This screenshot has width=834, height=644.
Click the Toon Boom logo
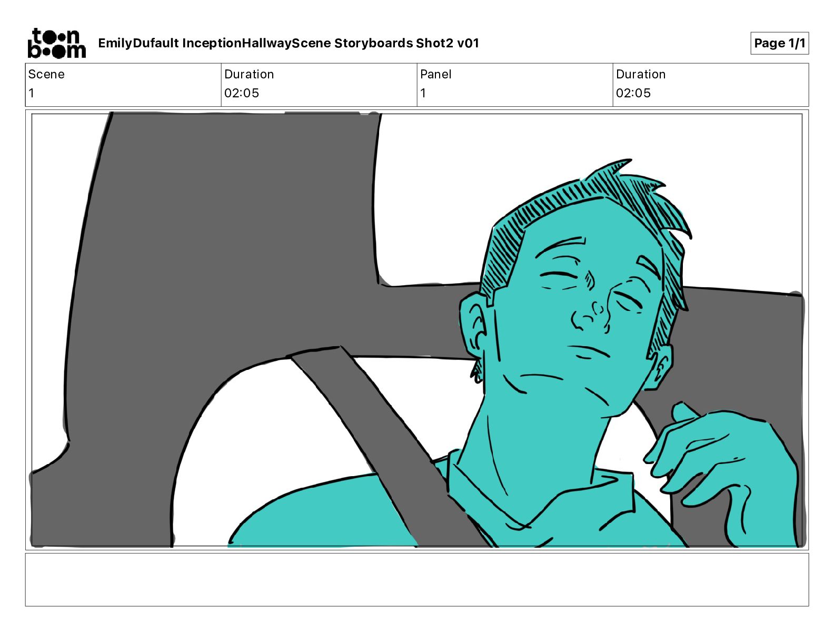point(56,43)
